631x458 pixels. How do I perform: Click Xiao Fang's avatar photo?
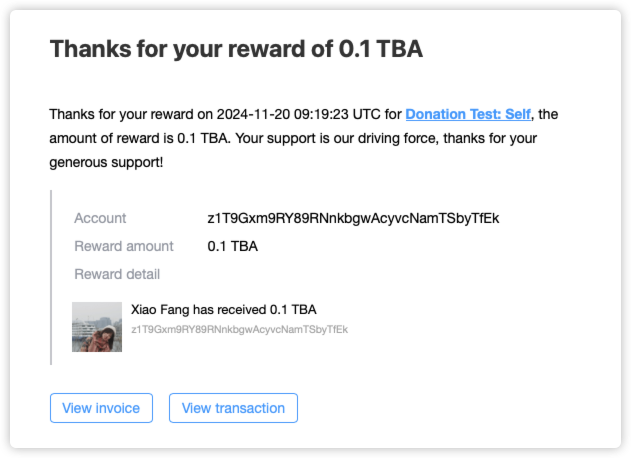(x=97, y=327)
